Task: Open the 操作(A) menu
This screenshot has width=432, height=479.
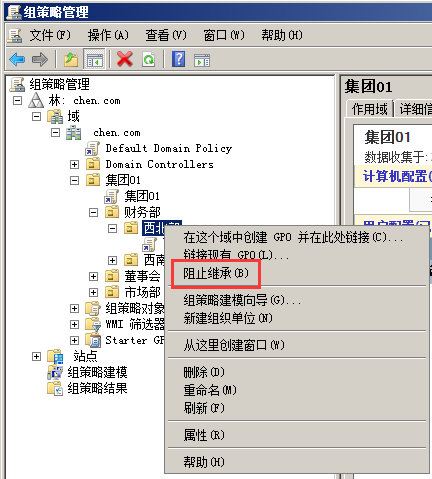Action: click(x=108, y=35)
